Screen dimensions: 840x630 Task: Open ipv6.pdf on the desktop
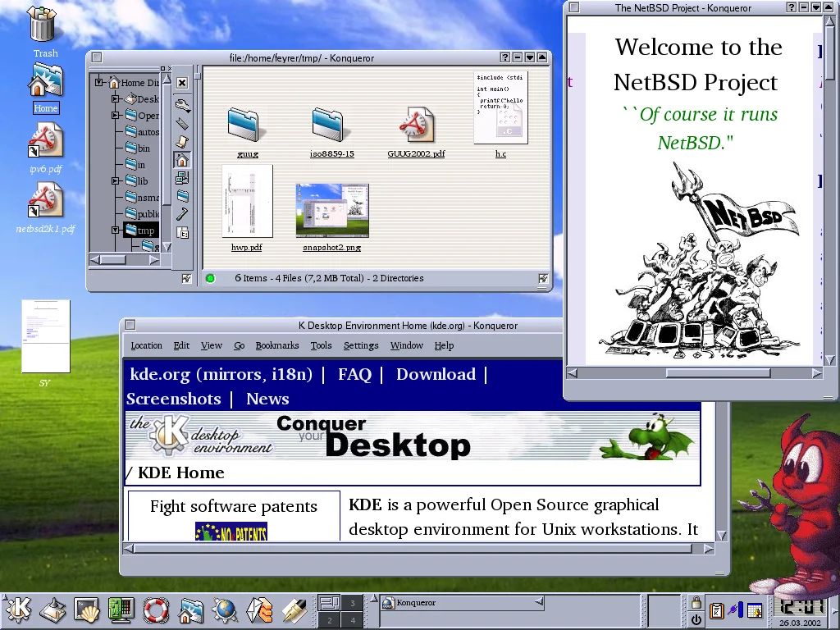[x=46, y=148]
